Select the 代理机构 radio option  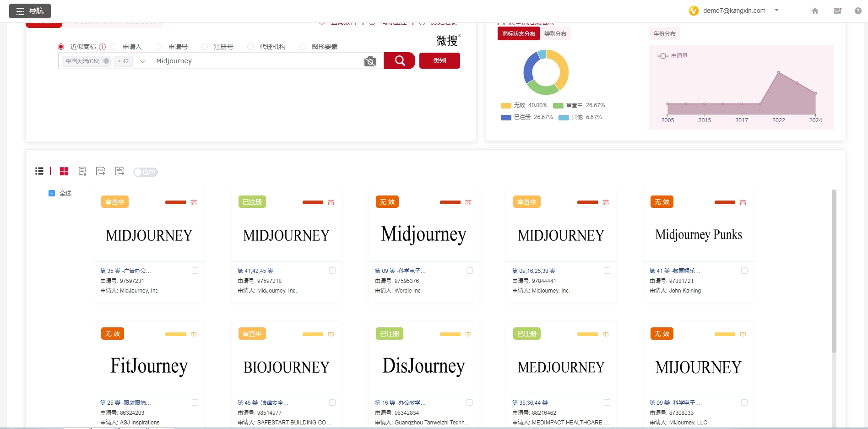coord(250,47)
